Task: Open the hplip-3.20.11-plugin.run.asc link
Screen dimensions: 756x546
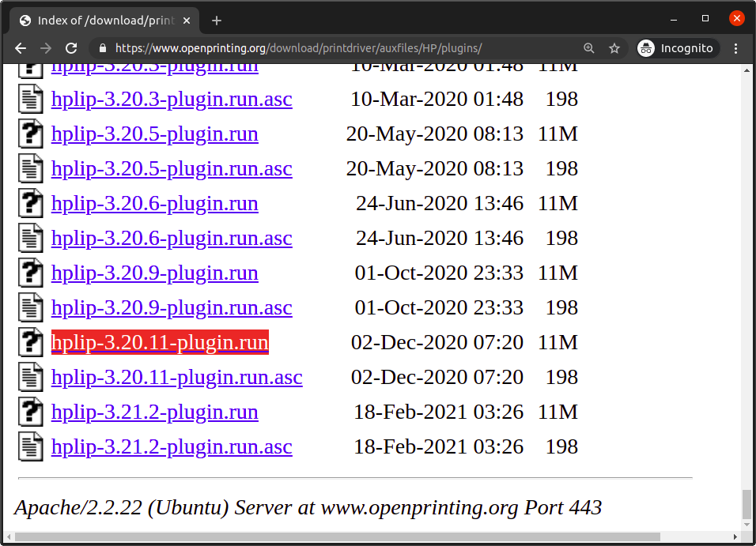Action: [x=177, y=378]
